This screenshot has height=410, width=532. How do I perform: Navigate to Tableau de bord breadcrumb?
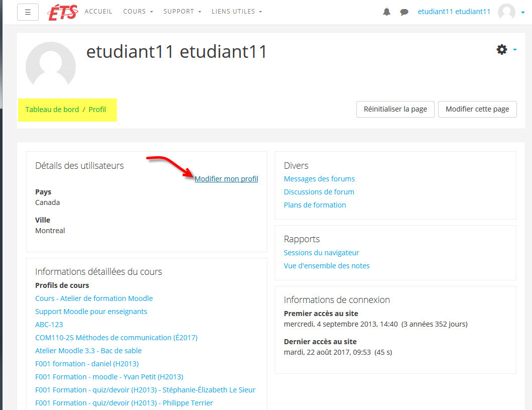[52, 110]
